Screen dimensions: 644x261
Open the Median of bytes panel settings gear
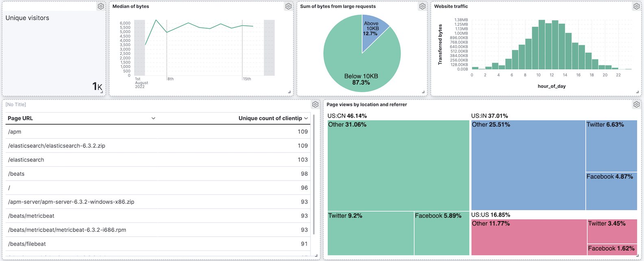pos(288,7)
